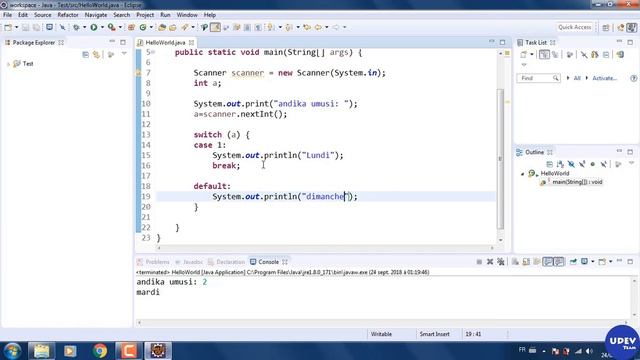This screenshot has width=640, height=360.
Task: Click the Last Edit Location arrow icon
Action: [x=307, y=27]
